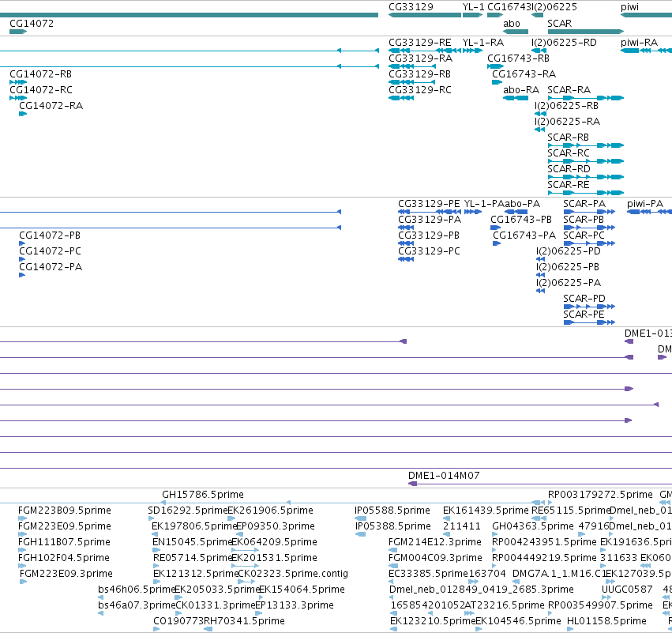
Task: Click the GH15786.5prime EST label
Action: tap(203, 495)
